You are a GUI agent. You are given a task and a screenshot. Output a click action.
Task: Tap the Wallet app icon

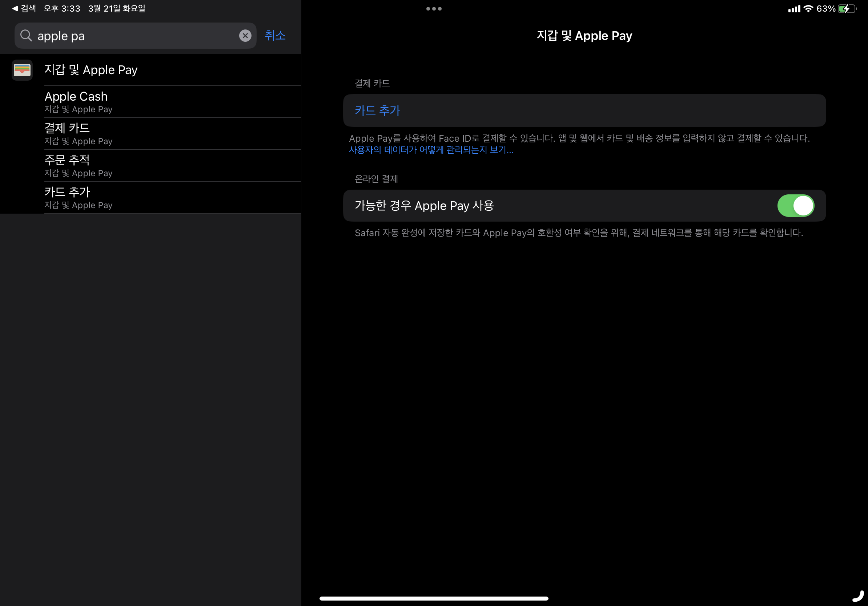point(22,70)
